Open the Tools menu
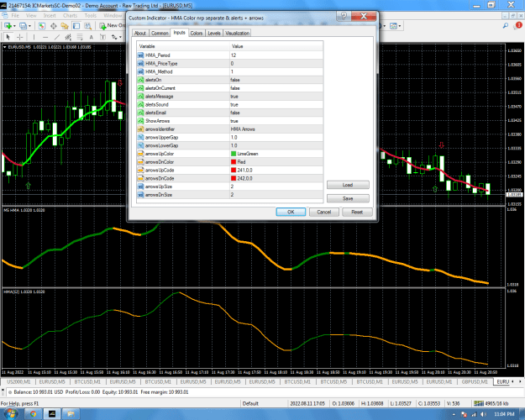The height and width of the screenshot is (420, 525). point(91,15)
